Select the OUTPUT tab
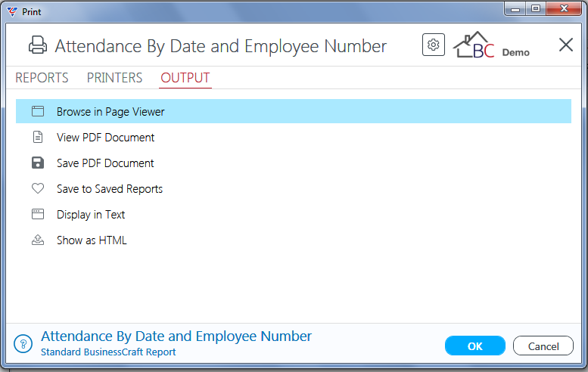 185,78
